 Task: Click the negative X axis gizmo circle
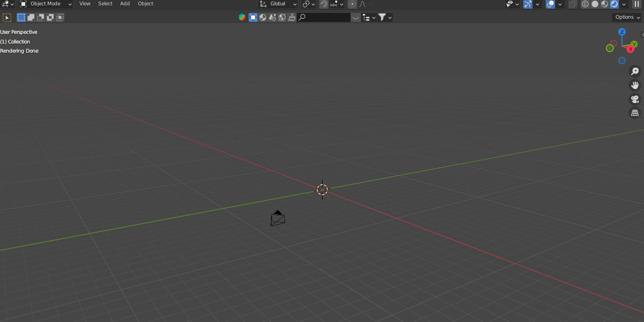(613, 43)
